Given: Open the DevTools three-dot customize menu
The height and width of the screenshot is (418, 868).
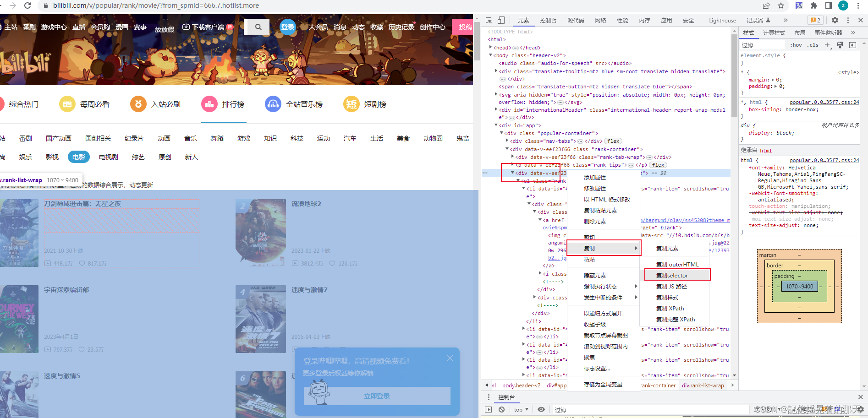Looking at the screenshot, I should [848, 20].
